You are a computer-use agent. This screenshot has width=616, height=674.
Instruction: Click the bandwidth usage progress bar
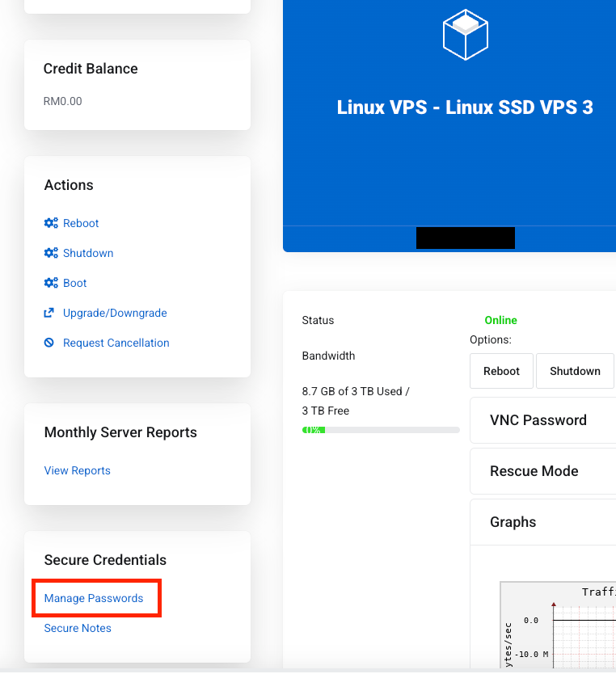[x=381, y=430]
